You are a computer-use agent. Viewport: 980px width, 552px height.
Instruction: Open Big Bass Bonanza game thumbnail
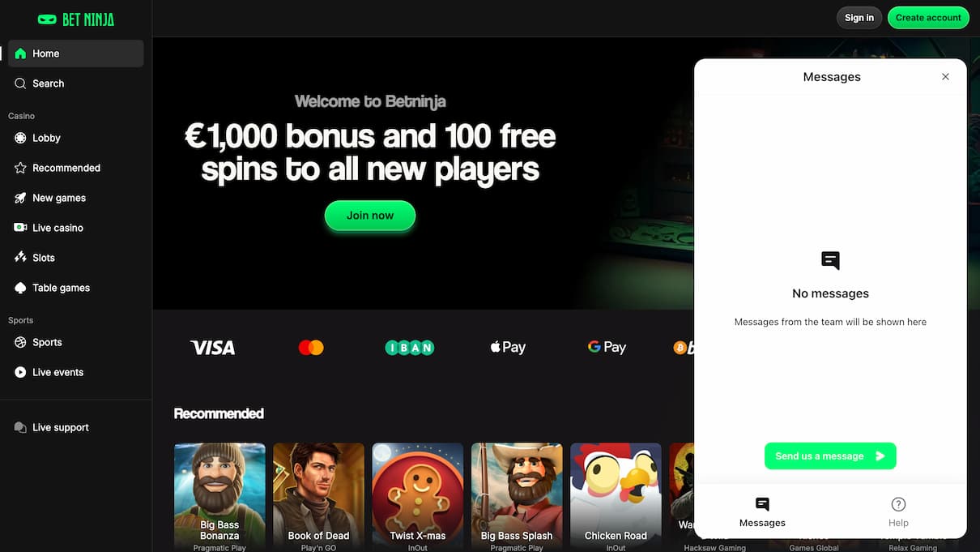click(x=219, y=497)
